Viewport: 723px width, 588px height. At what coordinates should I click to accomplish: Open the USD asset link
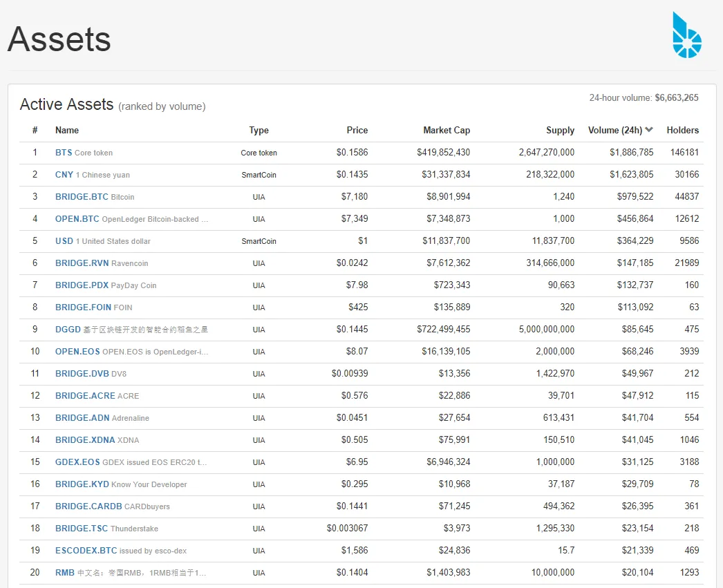click(x=64, y=241)
